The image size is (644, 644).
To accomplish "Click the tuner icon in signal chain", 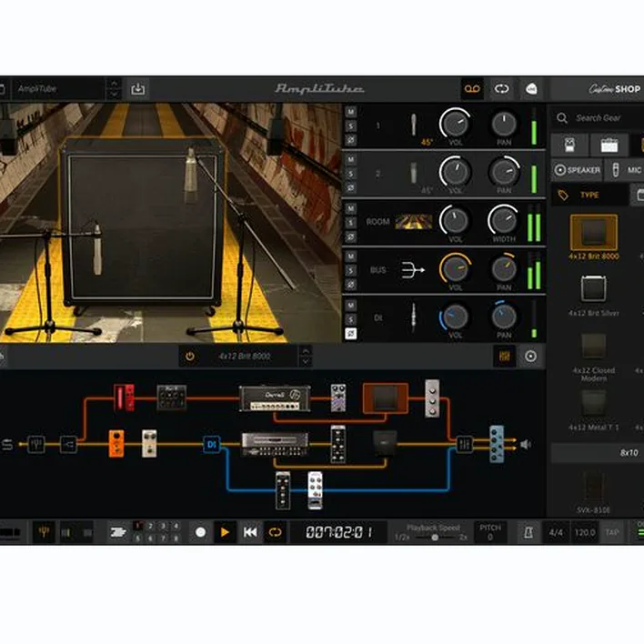I will click(x=36, y=445).
